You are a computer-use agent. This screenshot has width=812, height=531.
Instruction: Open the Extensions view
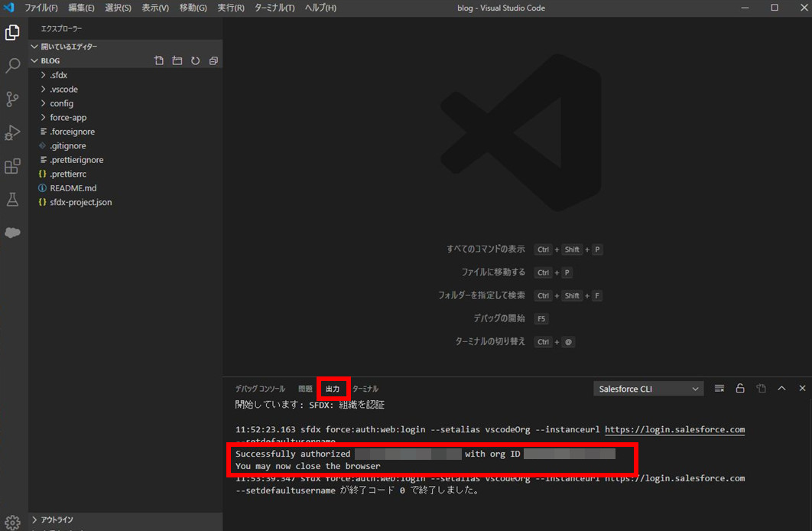pyautogui.click(x=12, y=166)
